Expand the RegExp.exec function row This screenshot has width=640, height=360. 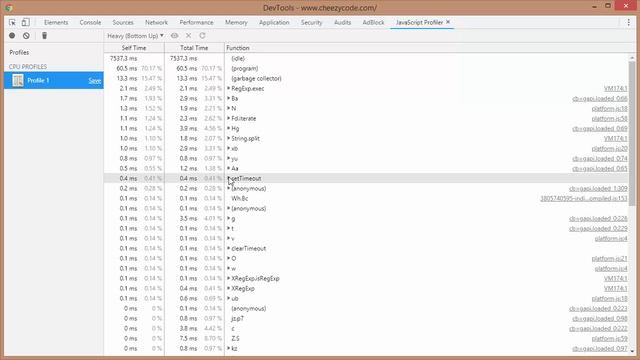[229, 88]
